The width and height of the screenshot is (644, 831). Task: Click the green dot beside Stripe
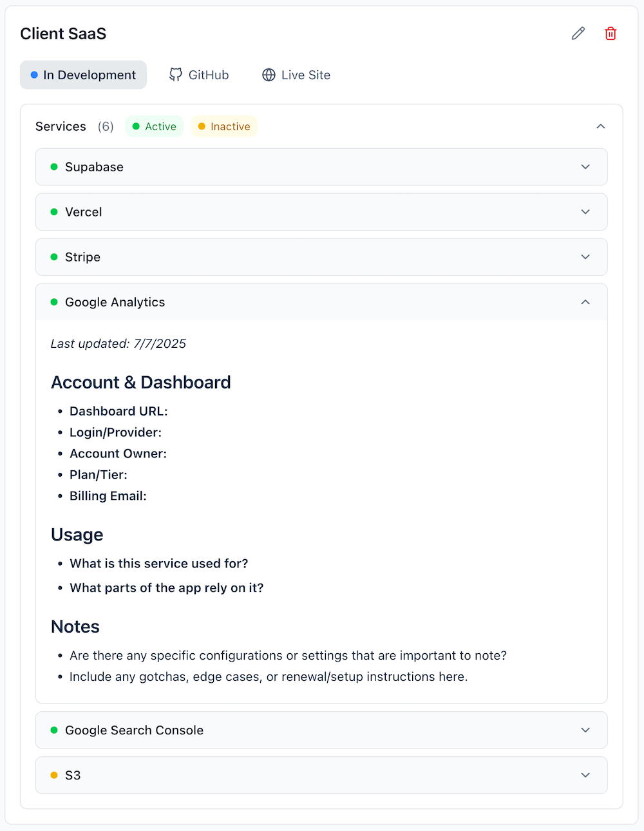click(x=54, y=257)
